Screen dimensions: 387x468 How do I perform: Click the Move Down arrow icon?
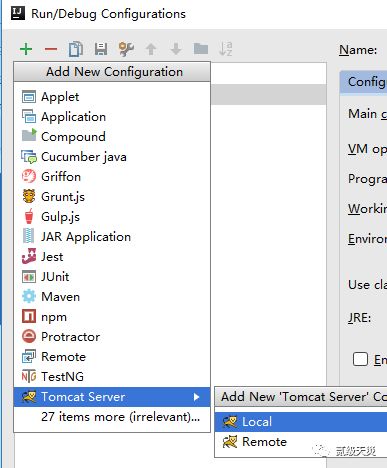[176, 49]
